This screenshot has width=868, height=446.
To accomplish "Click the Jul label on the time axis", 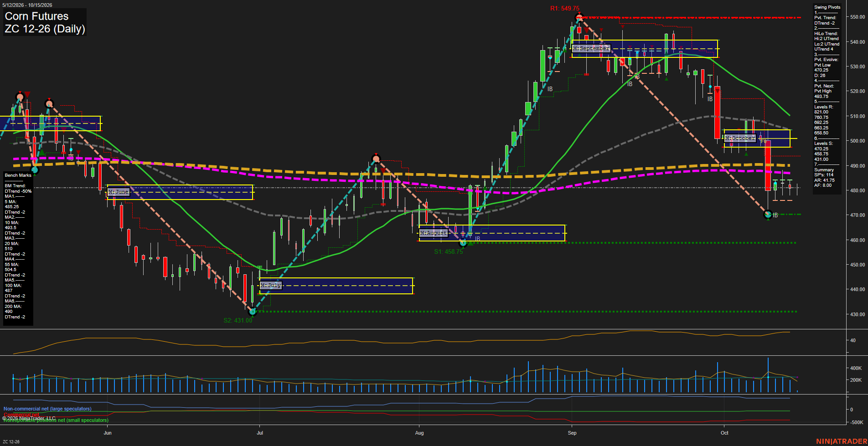I will click(x=260, y=433).
